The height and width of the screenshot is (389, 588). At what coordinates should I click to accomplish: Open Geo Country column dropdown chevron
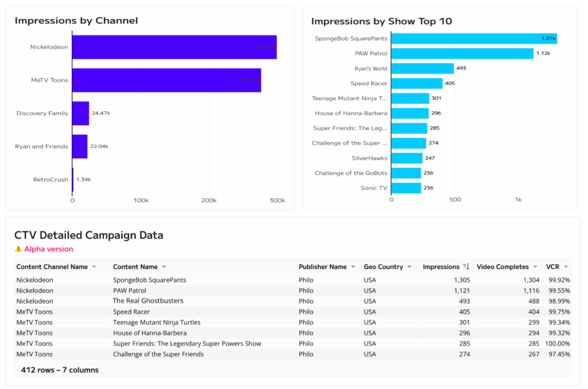(409, 267)
